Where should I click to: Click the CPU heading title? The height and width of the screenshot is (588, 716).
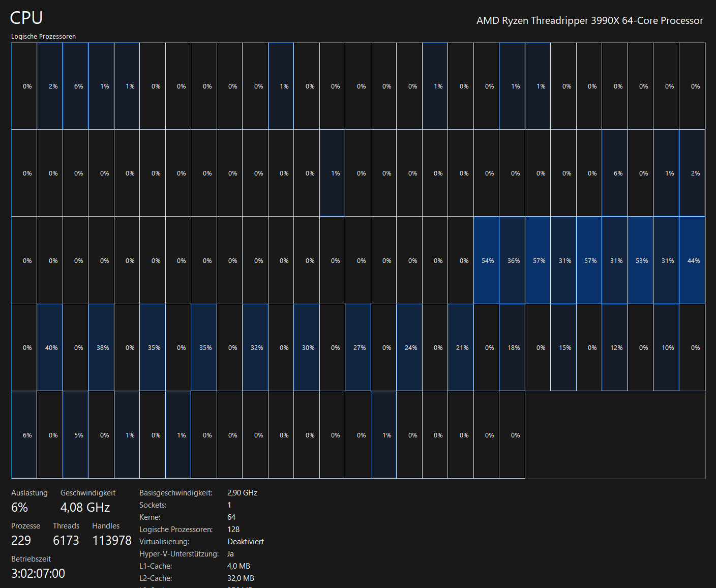tap(26, 18)
